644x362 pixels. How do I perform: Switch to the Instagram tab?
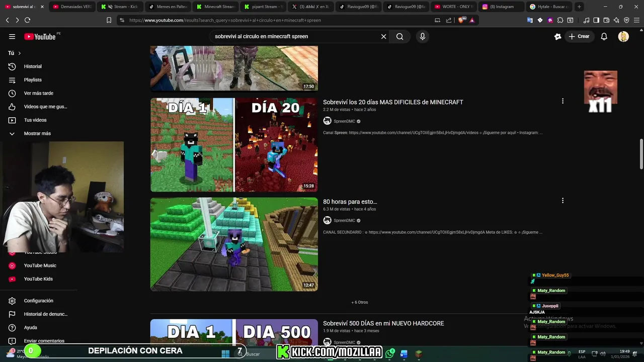click(502, 7)
